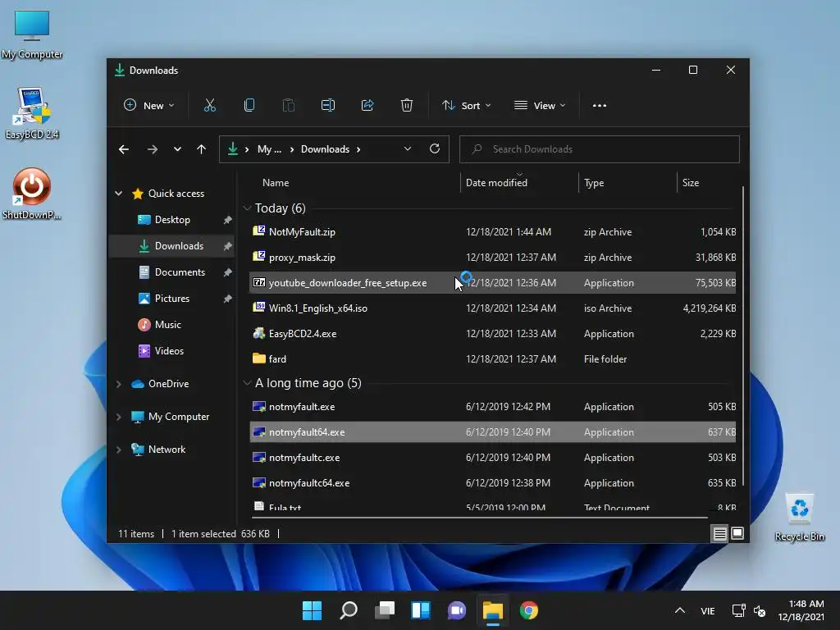
Task: Click the Share icon in toolbar
Action: click(x=367, y=106)
